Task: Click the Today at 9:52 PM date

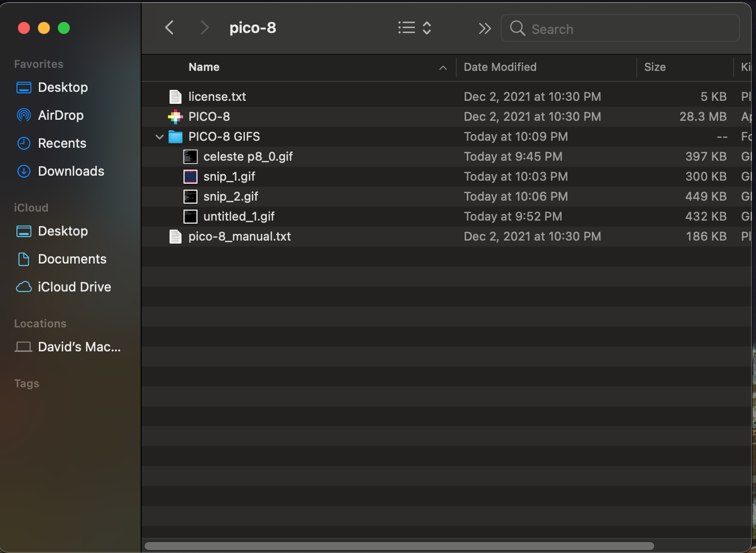Action: tap(513, 217)
